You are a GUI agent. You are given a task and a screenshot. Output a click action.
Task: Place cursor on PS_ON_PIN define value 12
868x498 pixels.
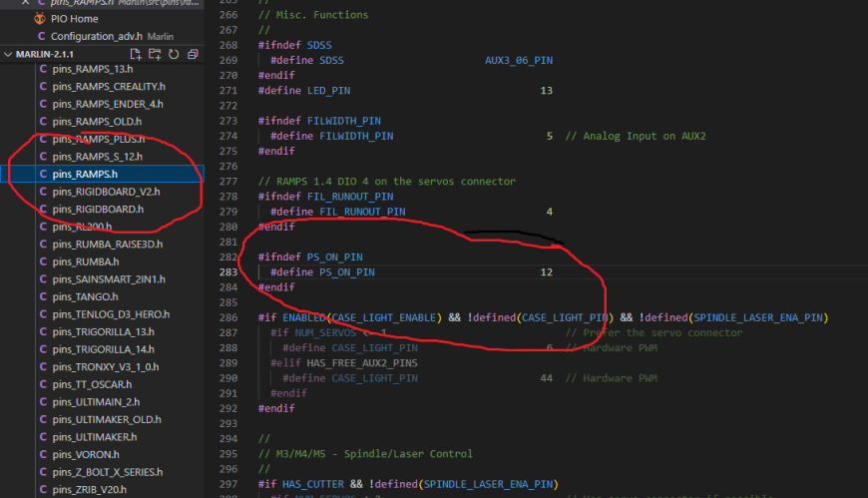[x=546, y=271]
